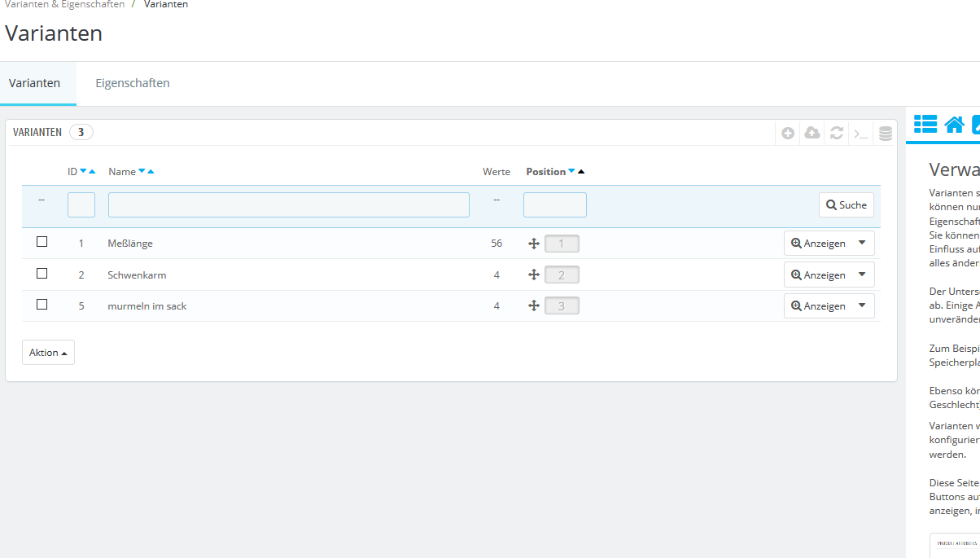Expand dropdown arrow for murmeln im sack actions

point(862,305)
